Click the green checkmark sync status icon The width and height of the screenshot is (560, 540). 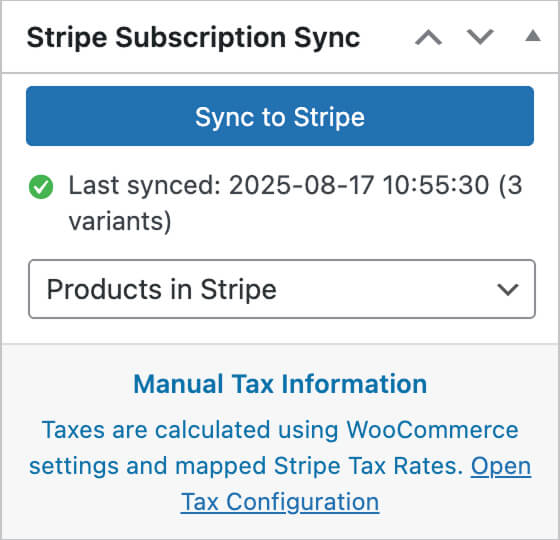pos(41,187)
